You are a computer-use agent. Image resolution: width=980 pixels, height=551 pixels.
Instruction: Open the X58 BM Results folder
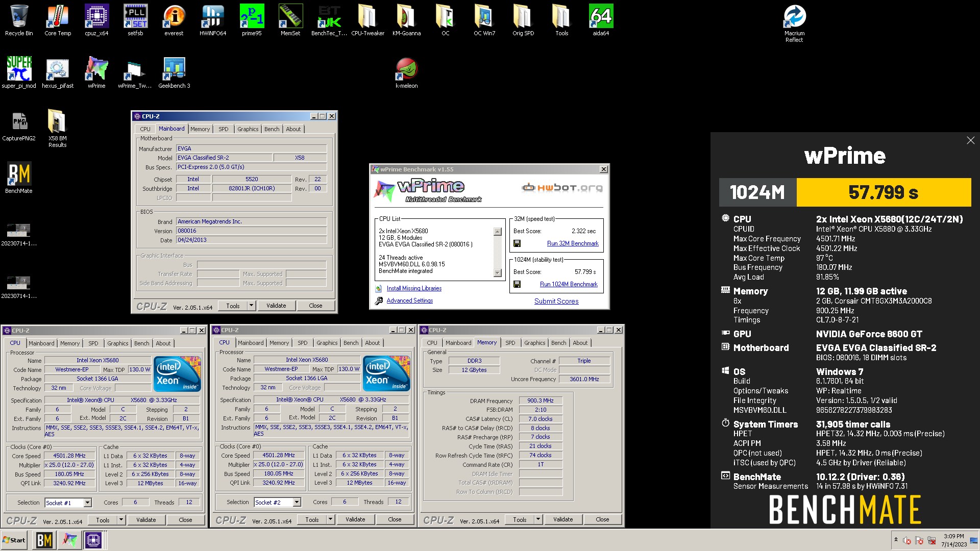pyautogui.click(x=58, y=129)
